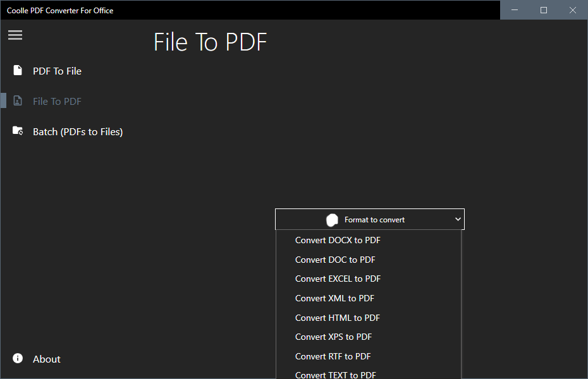Select Convert XPS to PDF
The image size is (588, 379).
(x=333, y=337)
